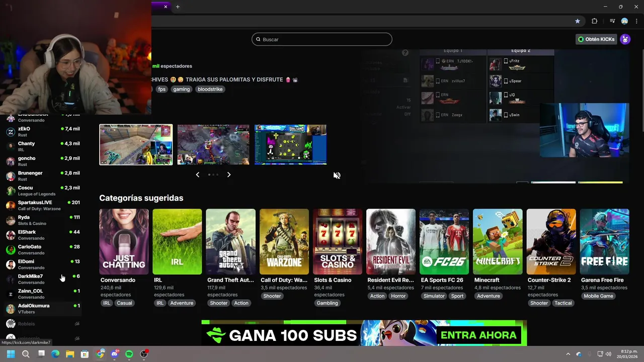644x362 pixels.
Task: Click the search magnifier icon in Buscar
Action: 259,39
